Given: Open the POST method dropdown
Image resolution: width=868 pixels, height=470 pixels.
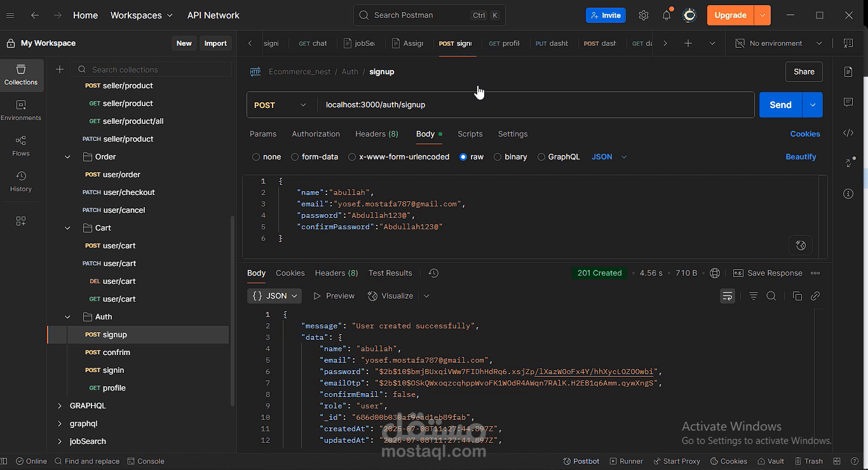Looking at the screenshot, I should pyautogui.click(x=280, y=105).
